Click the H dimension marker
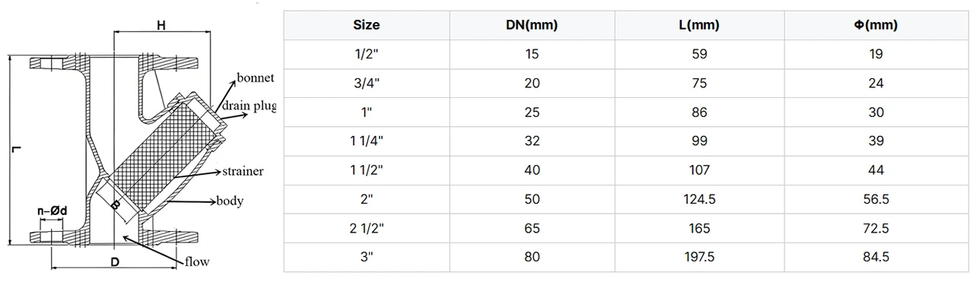Viewport: 980px width, 285px height. 161,25
